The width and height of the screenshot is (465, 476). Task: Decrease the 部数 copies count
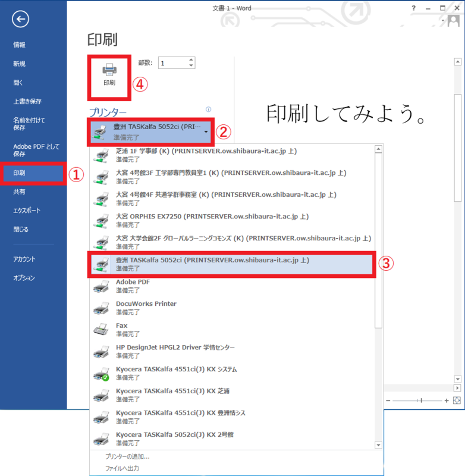pyautogui.click(x=191, y=65)
